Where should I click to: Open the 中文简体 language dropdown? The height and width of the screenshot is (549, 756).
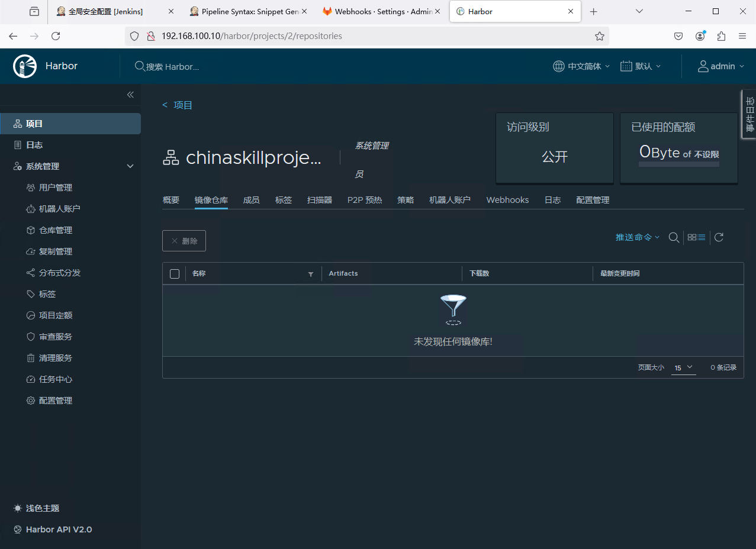pyautogui.click(x=581, y=66)
